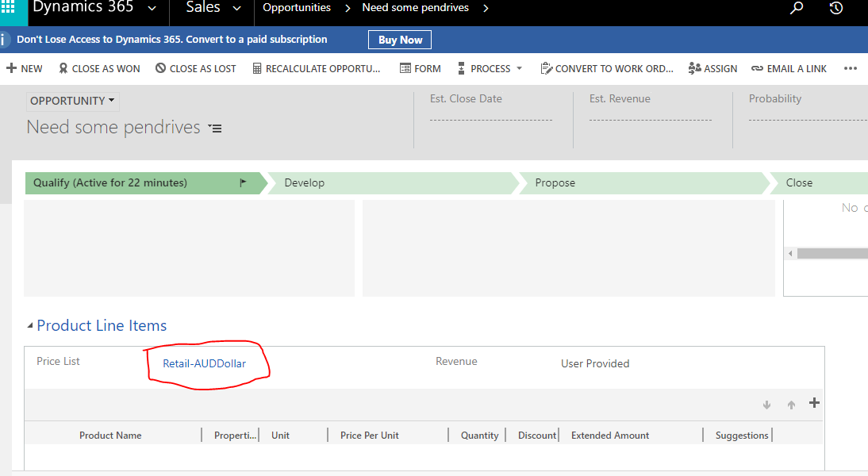
Task: Click the Qualify stage flag icon
Action: [x=243, y=182]
